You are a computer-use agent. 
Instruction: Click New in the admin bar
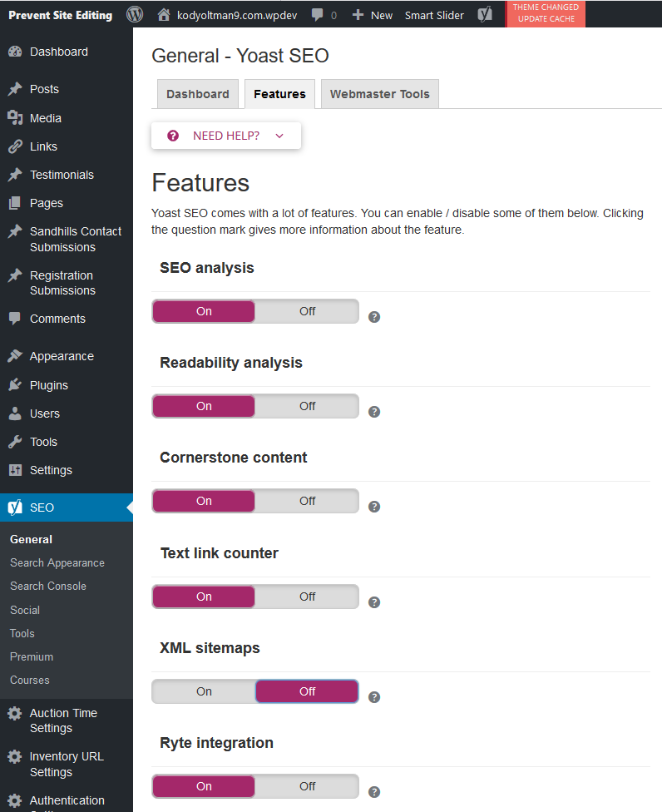point(382,16)
